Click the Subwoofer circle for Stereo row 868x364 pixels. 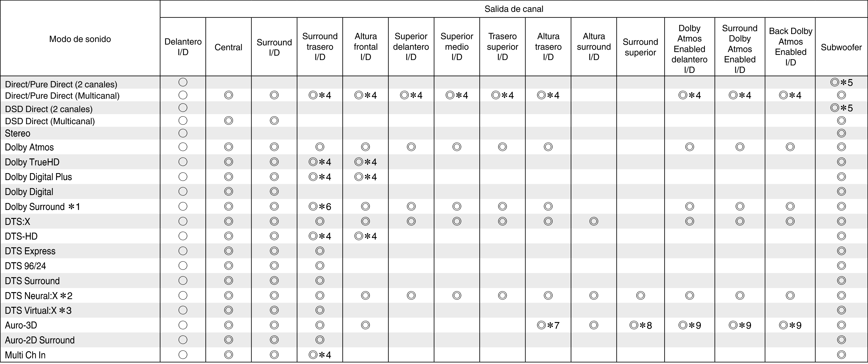841,133
